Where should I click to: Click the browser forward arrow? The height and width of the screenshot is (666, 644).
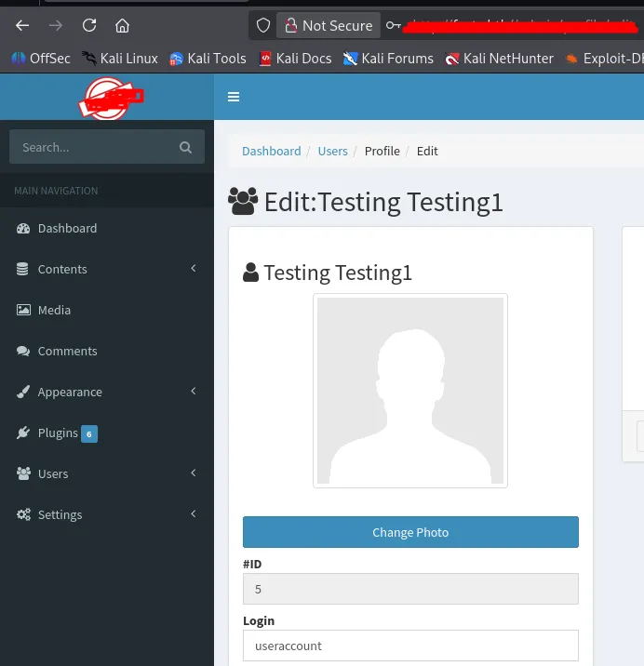[55, 25]
